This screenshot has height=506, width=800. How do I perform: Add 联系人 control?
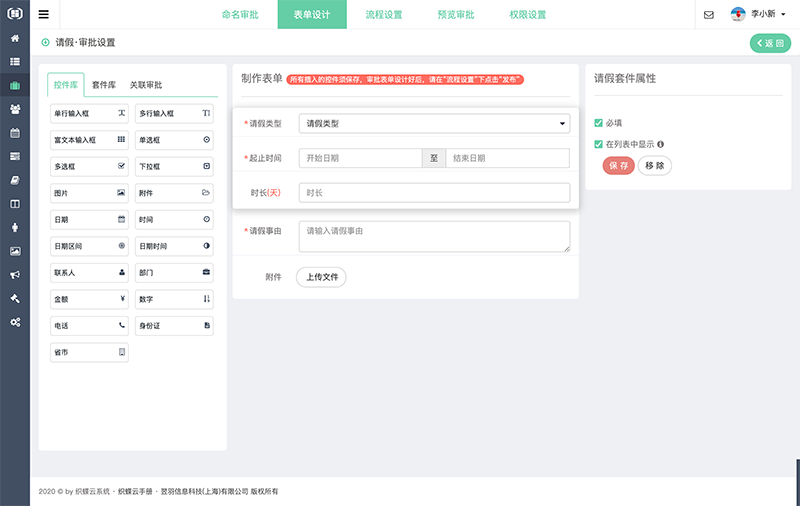[x=89, y=272]
